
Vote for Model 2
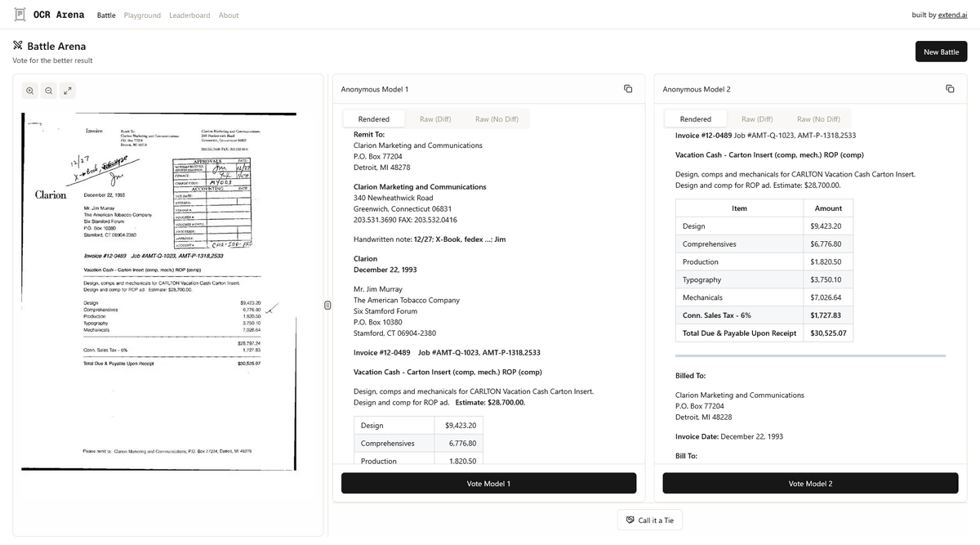coord(810,484)
